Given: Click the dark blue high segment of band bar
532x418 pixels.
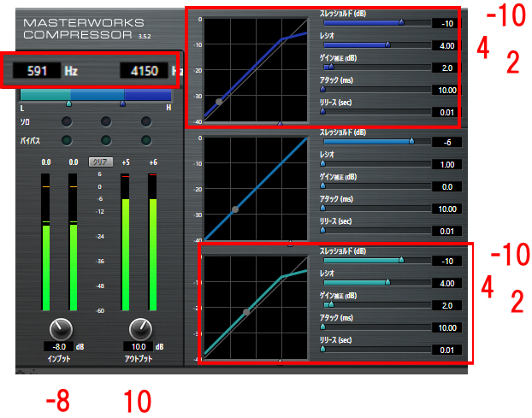Looking at the screenshot, I should click(x=148, y=95).
